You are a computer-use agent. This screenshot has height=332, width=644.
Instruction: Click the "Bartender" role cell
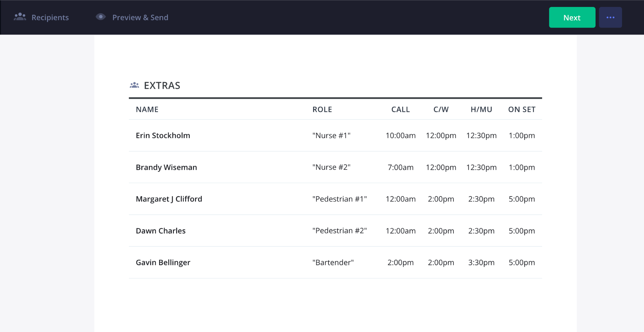[333, 263]
